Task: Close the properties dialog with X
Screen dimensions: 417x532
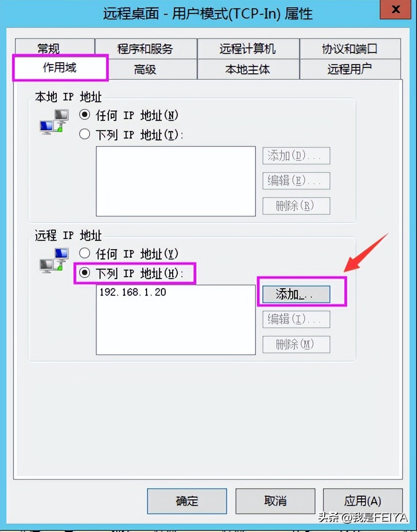Action: [395, 10]
